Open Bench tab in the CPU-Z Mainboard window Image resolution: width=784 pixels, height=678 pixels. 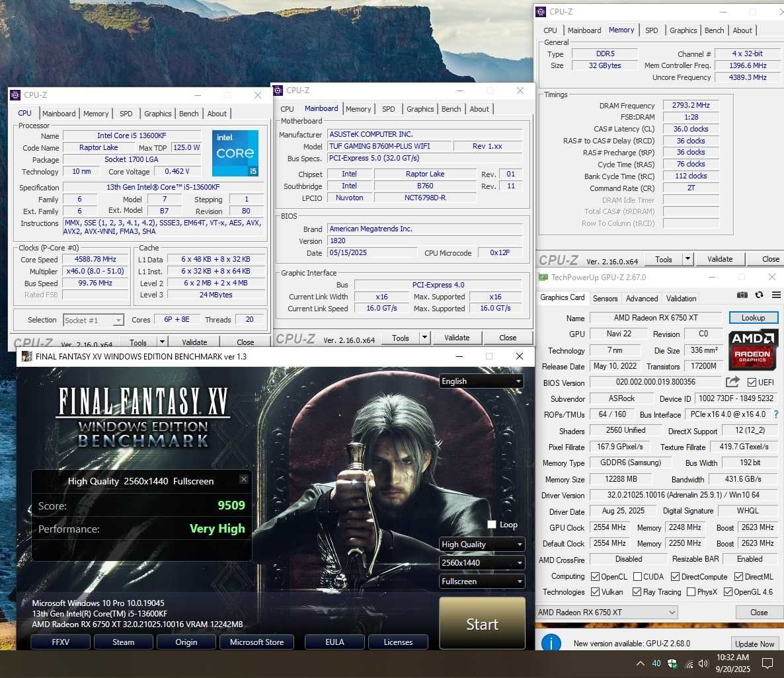click(x=451, y=109)
